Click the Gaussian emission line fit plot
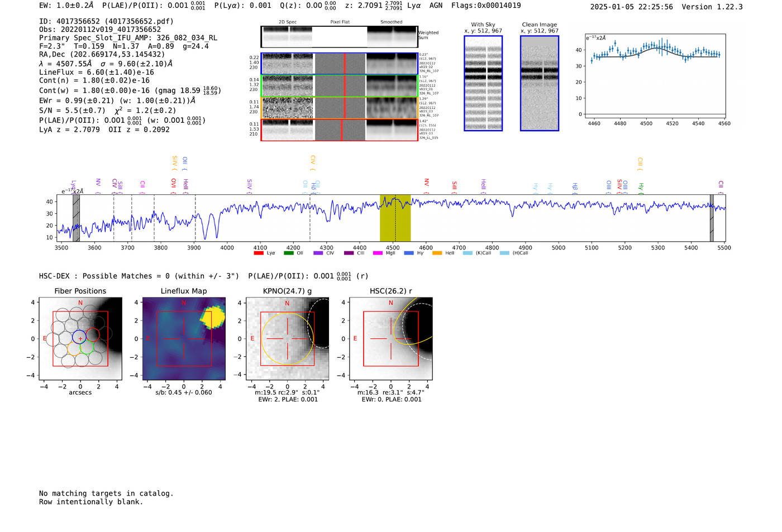The image size is (782, 532). click(655, 76)
